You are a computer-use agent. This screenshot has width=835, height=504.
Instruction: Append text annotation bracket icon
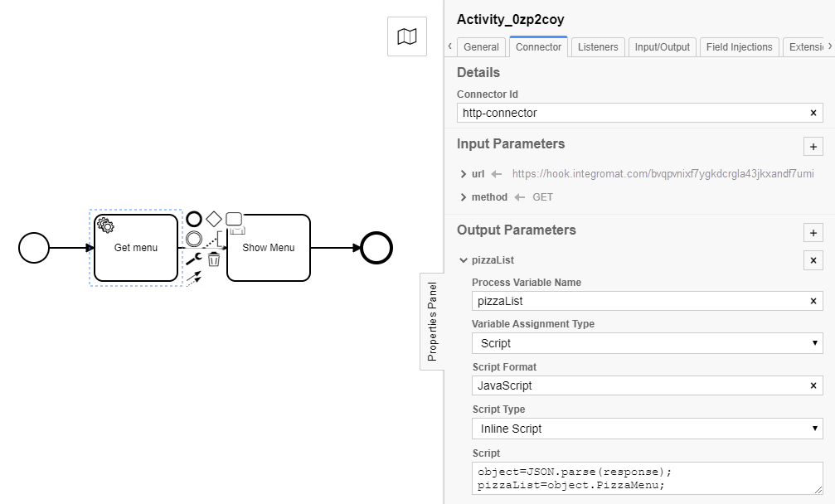(214, 239)
